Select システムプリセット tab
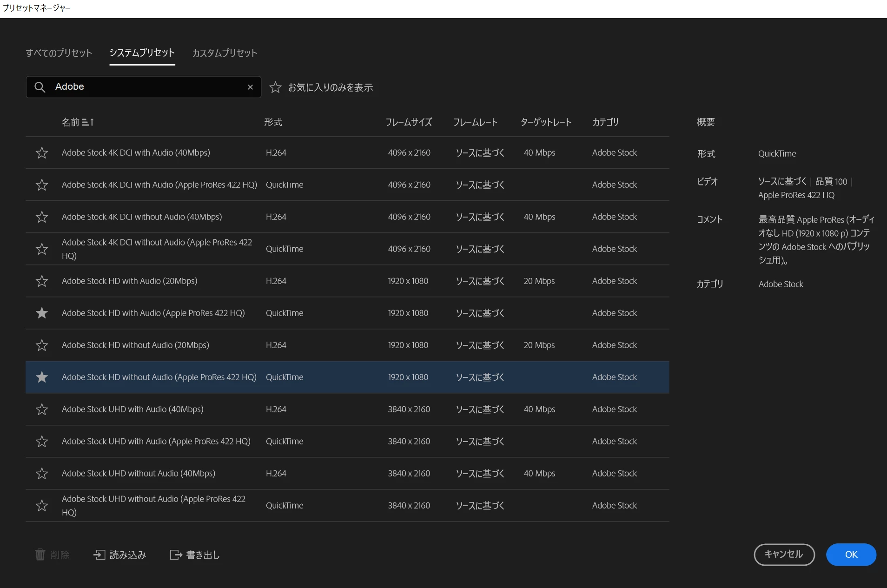 [x=142, y=53]
